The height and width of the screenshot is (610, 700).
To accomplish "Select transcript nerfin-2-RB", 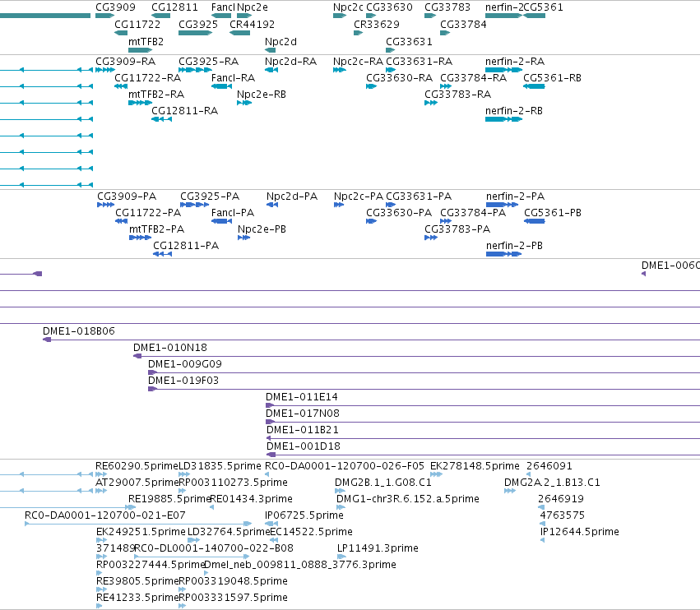I will [504, 119].
